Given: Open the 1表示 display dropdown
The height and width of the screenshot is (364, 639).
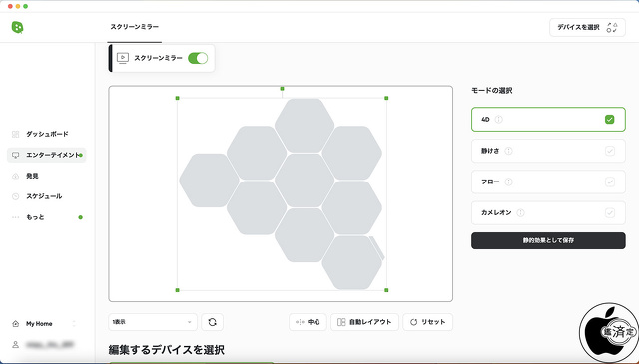Looking at the screenshot, I should pos(153,322).
